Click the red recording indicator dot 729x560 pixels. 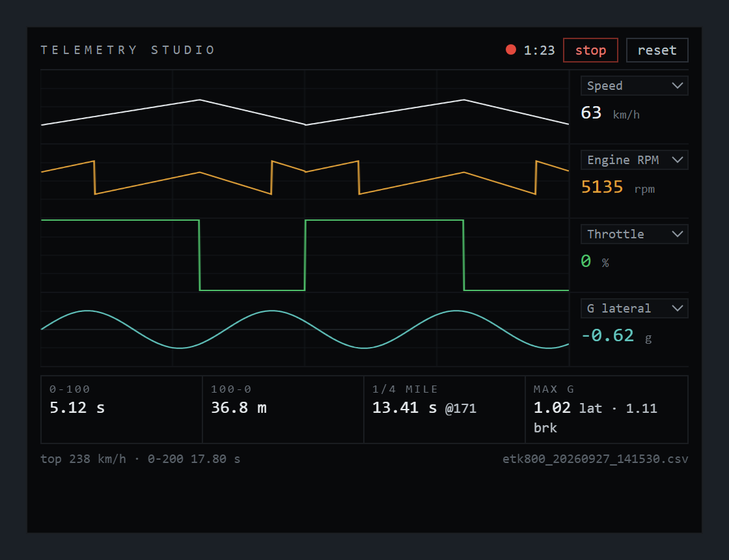(x=511, y=49)
